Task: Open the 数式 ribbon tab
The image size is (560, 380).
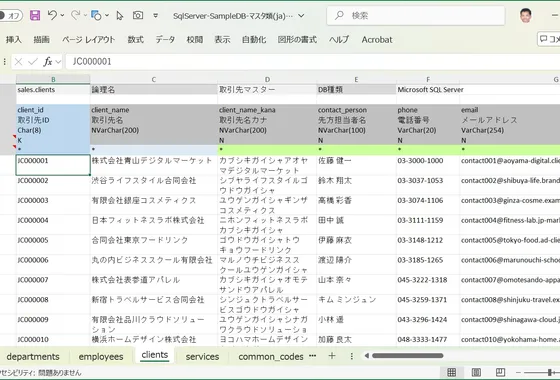Action: [x=136, y=40]
